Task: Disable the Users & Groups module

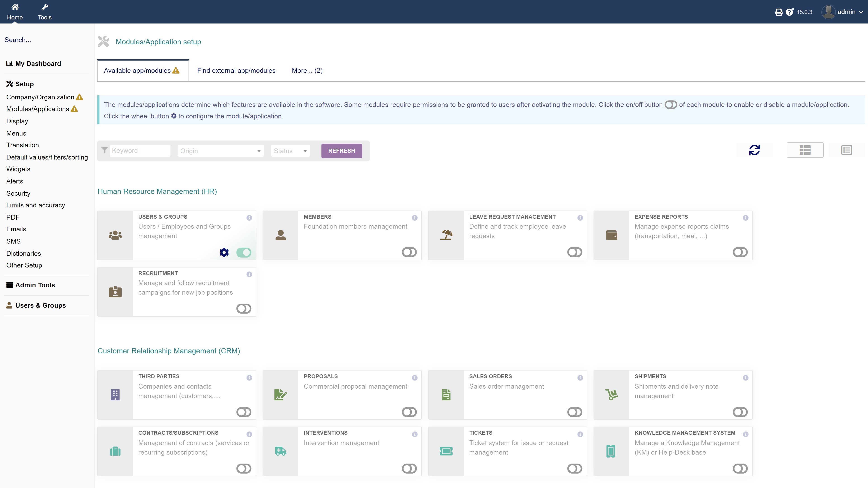Action: (244, 252)
